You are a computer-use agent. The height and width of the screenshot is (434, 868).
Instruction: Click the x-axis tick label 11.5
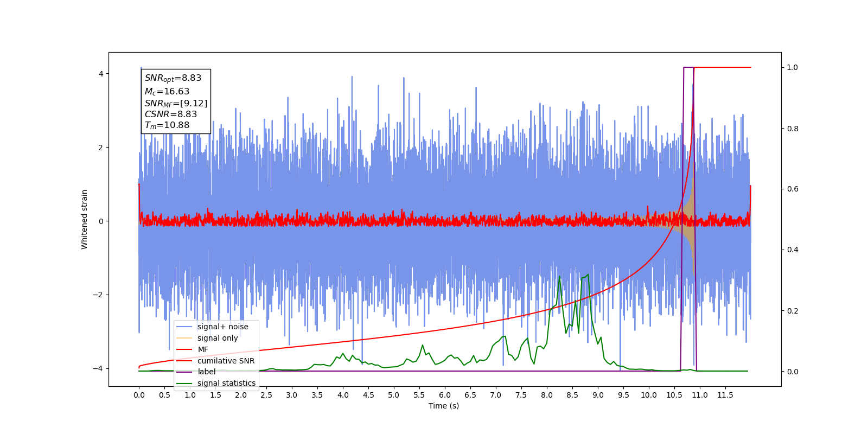coord(725,395)
